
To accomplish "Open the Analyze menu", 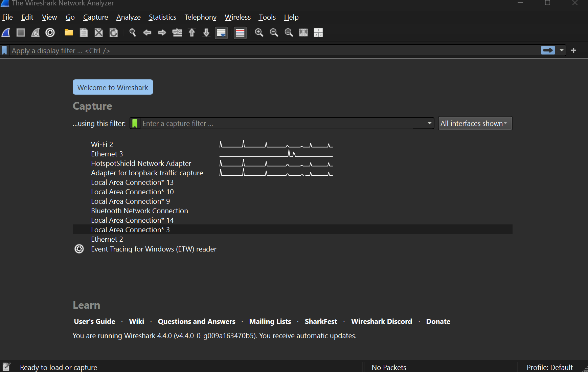I will [129, 17].
